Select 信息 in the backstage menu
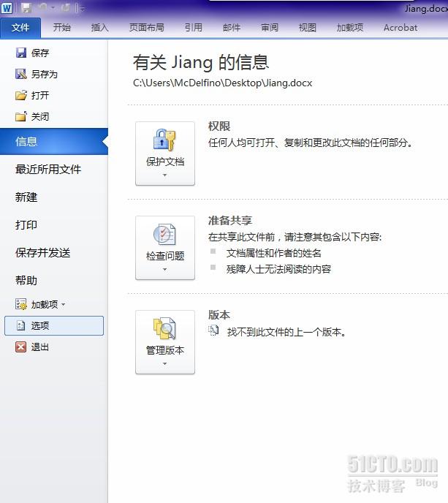This screenshot has height=503, width=448. point(54,142)
